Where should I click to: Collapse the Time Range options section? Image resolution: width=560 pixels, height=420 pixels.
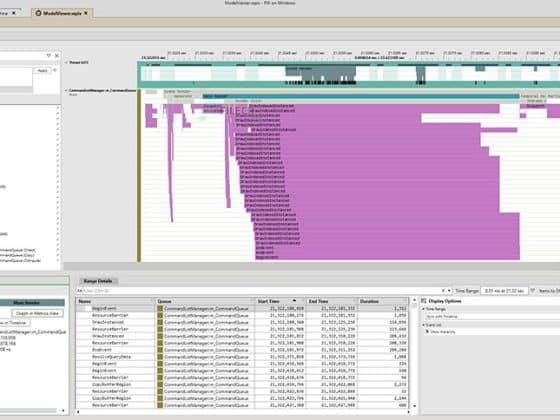pyautogui.click(x=424, y=309)
